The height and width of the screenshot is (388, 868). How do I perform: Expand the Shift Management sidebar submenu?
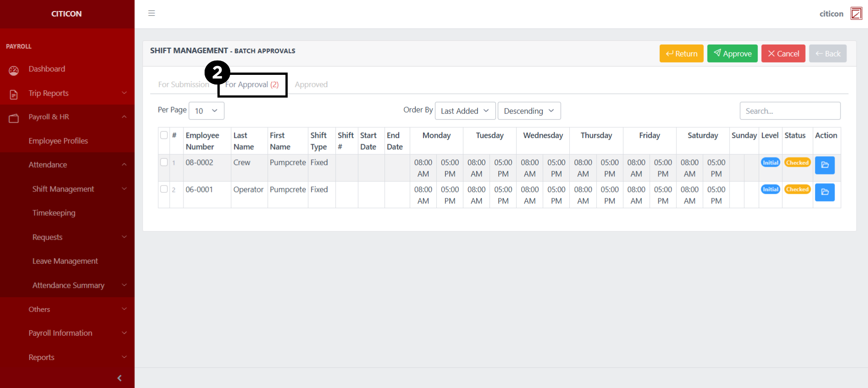pyautogui.click(x=63, y=189)
